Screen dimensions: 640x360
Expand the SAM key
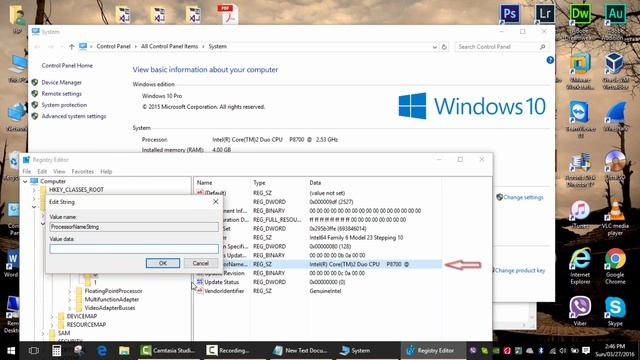43,333
